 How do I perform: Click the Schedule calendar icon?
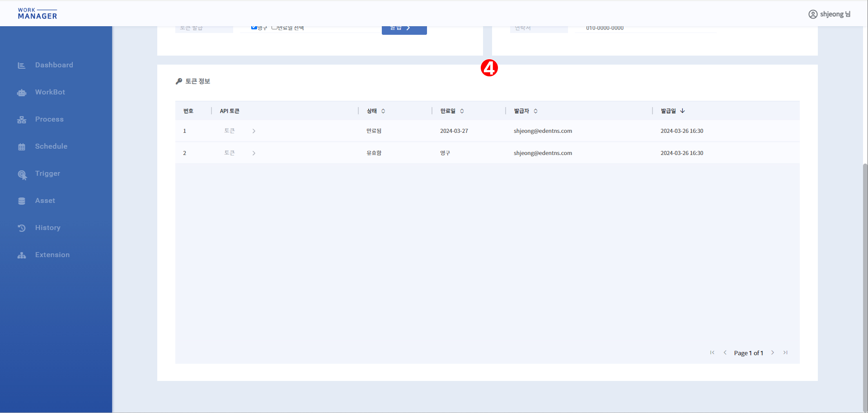pyautogui.click(x=21, y=147)
